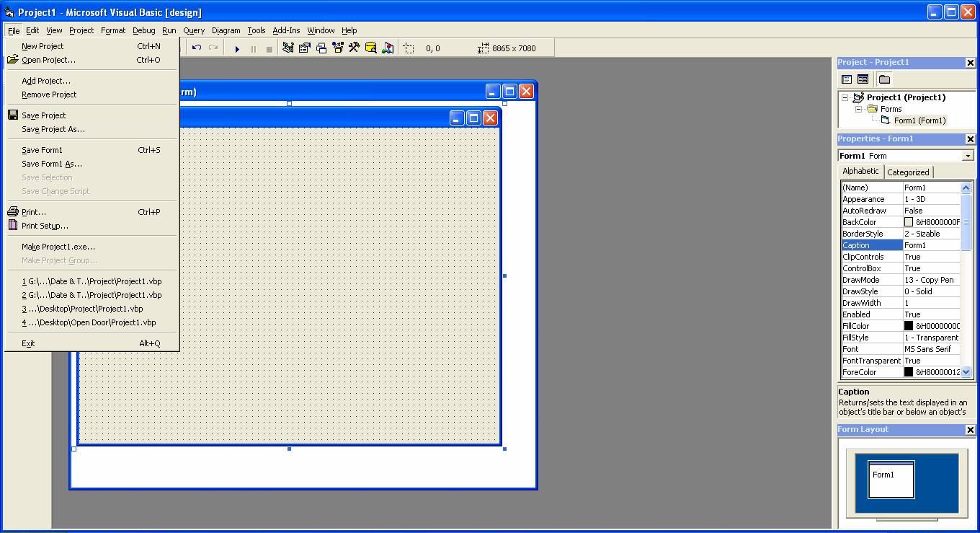
Task: Click the ForeColor black swatch
Action: [x=909, y=372]
